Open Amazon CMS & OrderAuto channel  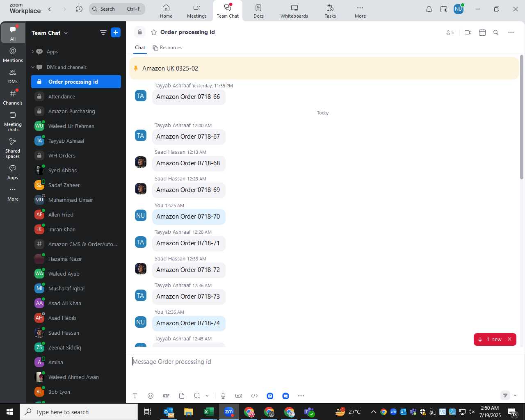pyautogui.click(x=76, y=244)
